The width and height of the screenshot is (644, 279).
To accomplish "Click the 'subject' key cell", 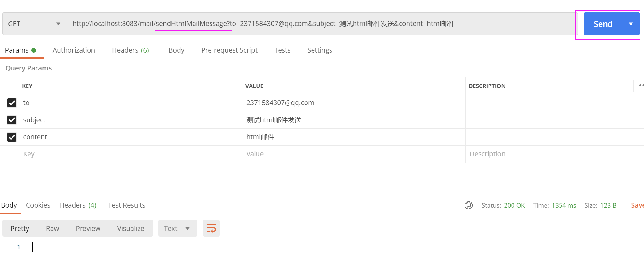I will click(131, 120).
